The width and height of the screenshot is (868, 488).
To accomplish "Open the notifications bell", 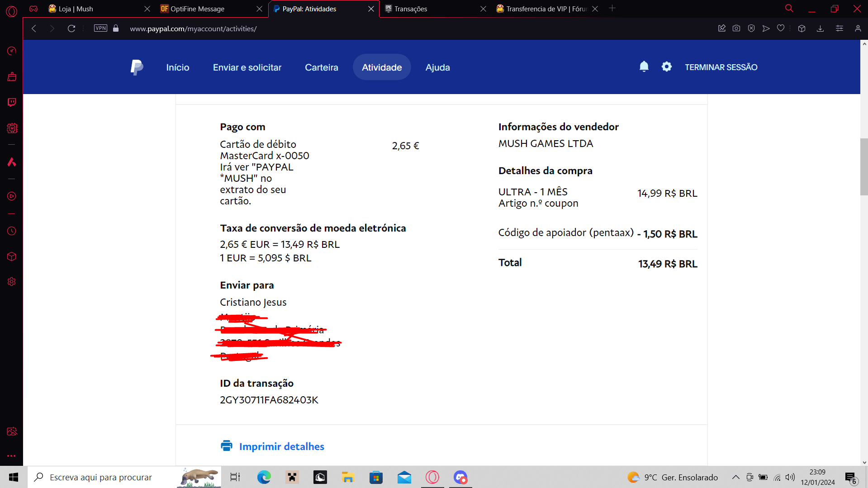I will coord(644,67).
